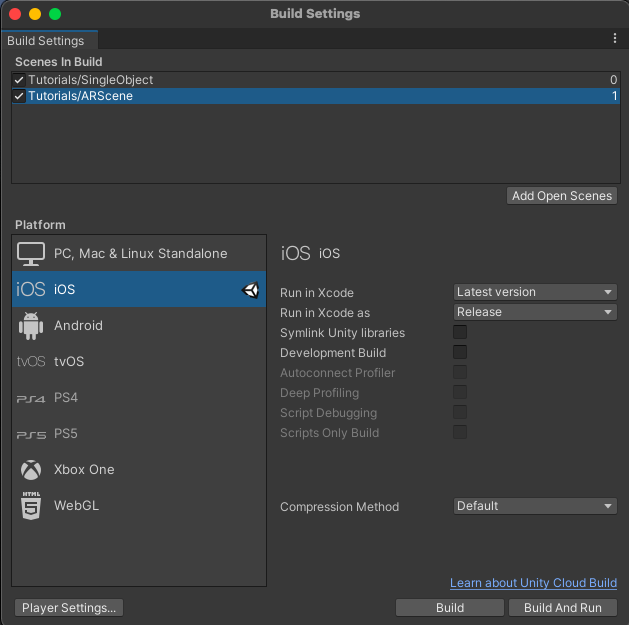Click the Symlink Unity libraries label
The width and height of the screenshot is (629, 625).
342,333
